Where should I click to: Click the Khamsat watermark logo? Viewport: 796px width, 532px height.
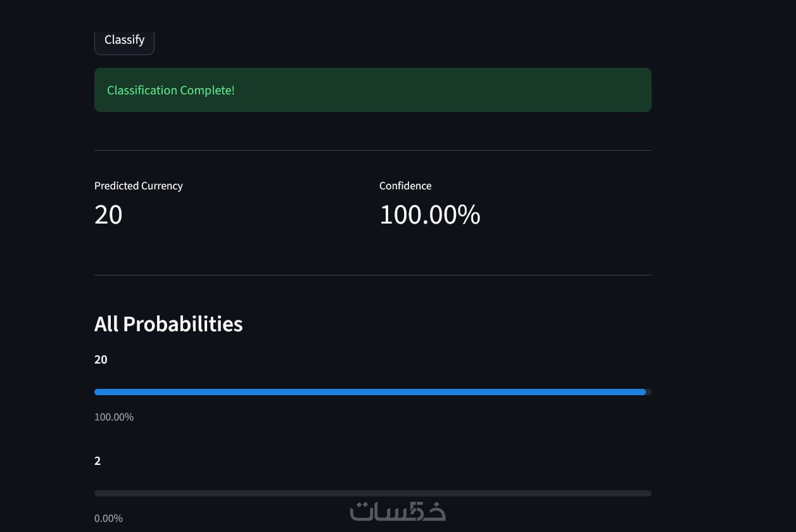click(x=398, y=511)
